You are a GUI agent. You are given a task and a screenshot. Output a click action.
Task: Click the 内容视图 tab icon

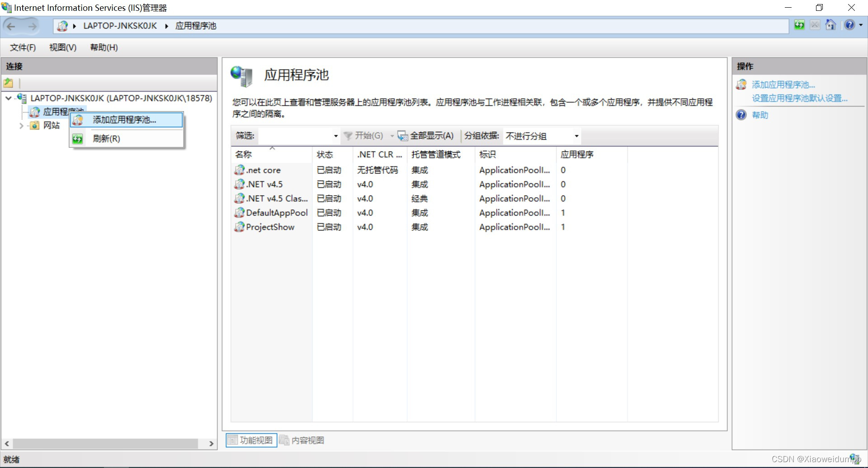[x=284, y=440]
